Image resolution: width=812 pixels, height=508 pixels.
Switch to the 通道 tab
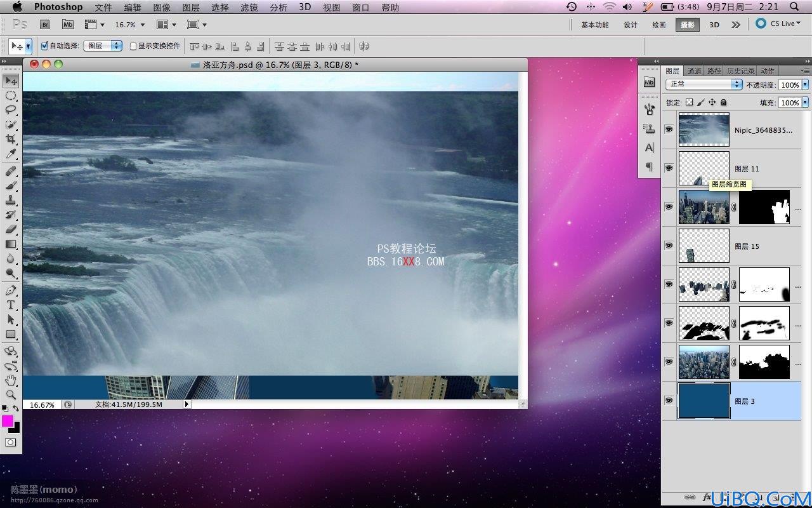695,71
